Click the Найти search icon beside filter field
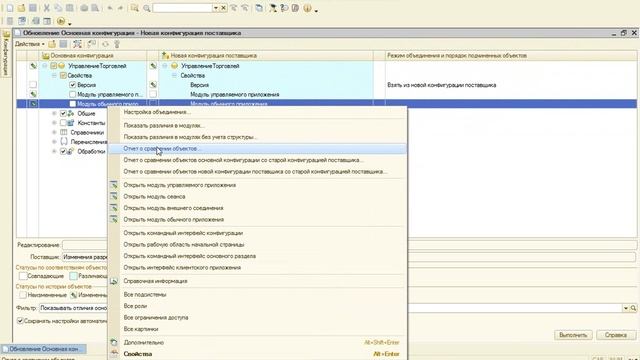Viewport: 640px width, 360px height. (x=633, y=308)
